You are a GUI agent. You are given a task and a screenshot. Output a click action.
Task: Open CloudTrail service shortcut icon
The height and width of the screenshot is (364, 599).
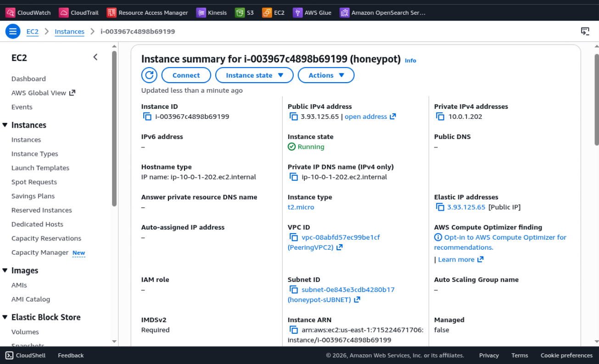[x=64, y=13]
